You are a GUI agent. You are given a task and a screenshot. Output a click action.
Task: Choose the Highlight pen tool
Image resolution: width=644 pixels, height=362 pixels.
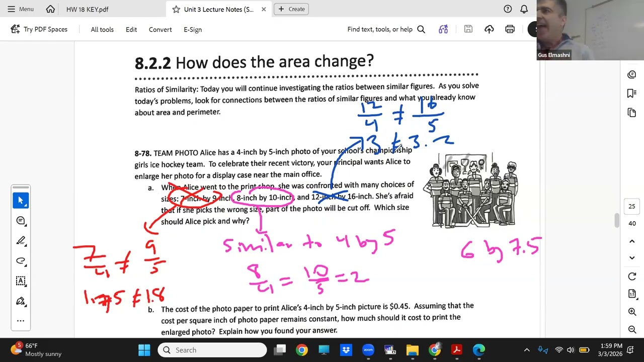(x=21, y=240)
